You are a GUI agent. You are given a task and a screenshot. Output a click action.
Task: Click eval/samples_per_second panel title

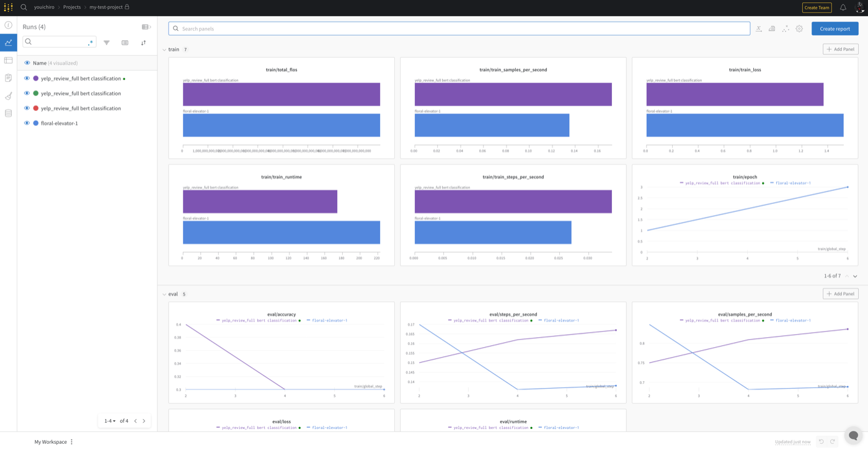coord(745,314)
